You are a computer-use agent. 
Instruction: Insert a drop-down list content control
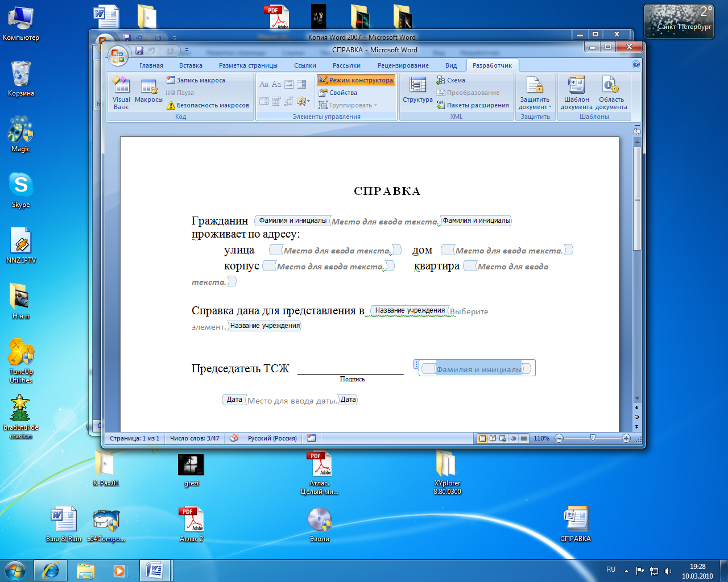coord(264,101)
